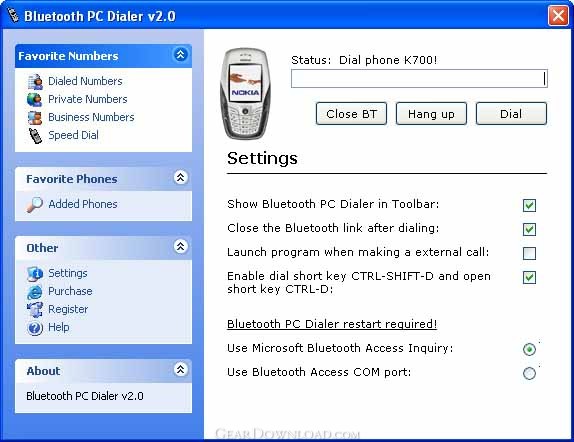
Task: Open the Register link
Action: 68,309
